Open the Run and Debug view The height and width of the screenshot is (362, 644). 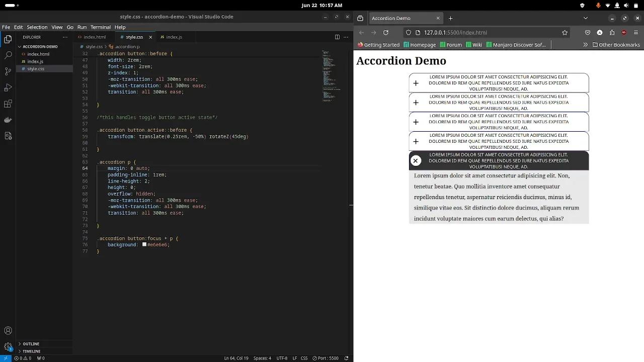point(8,87)
